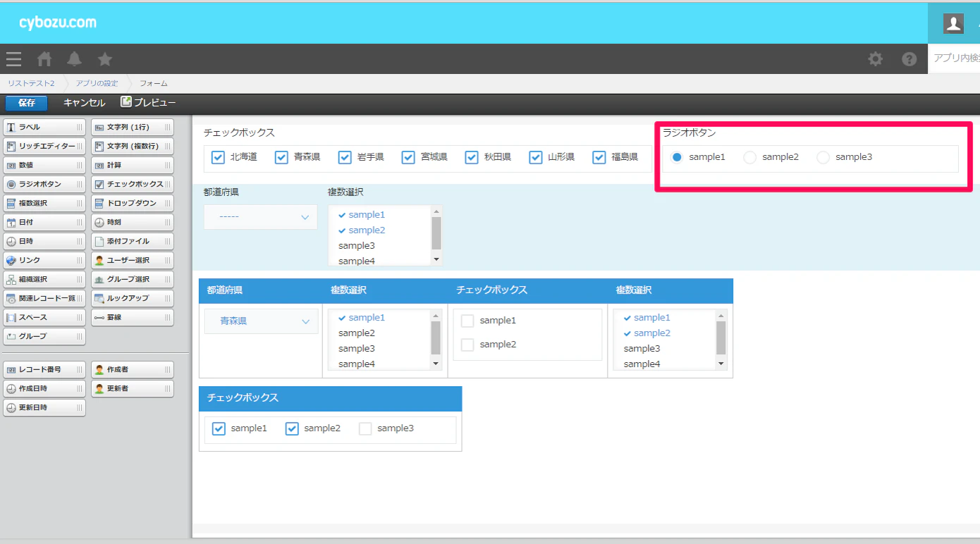Viewport: 980px width, 544px height.
Task: Open the プレビュー form preview
Action: point(149,103)
